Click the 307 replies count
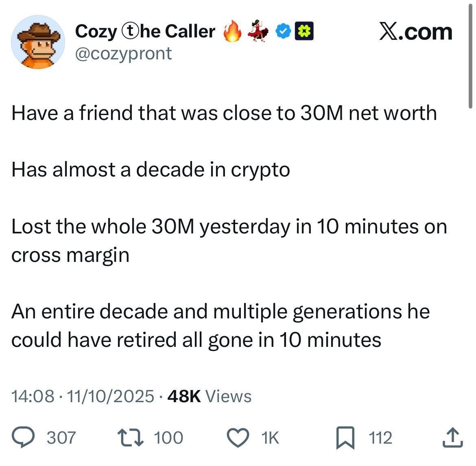The image size is (476, 466). pyautogui.click(x=61, y=438)
